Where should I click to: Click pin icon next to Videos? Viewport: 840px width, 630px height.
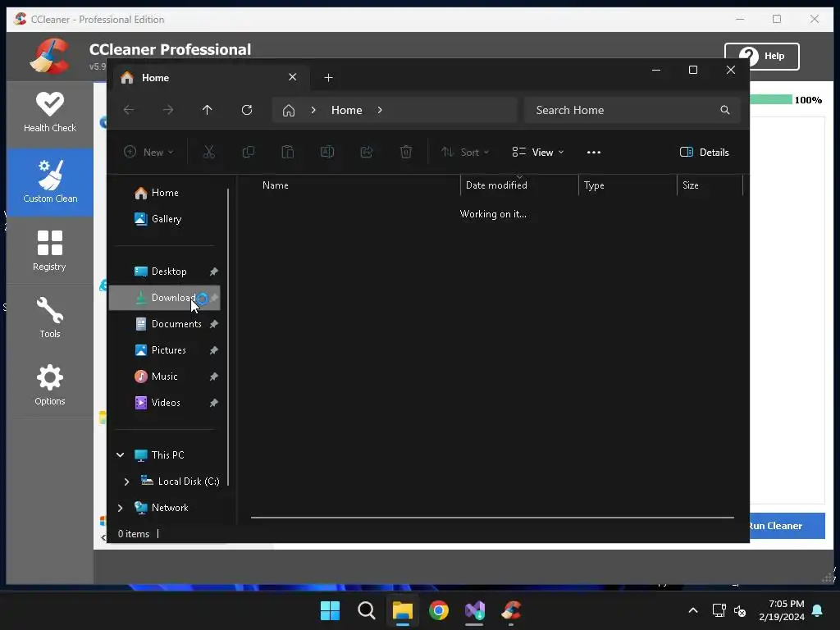click(214, 403)
